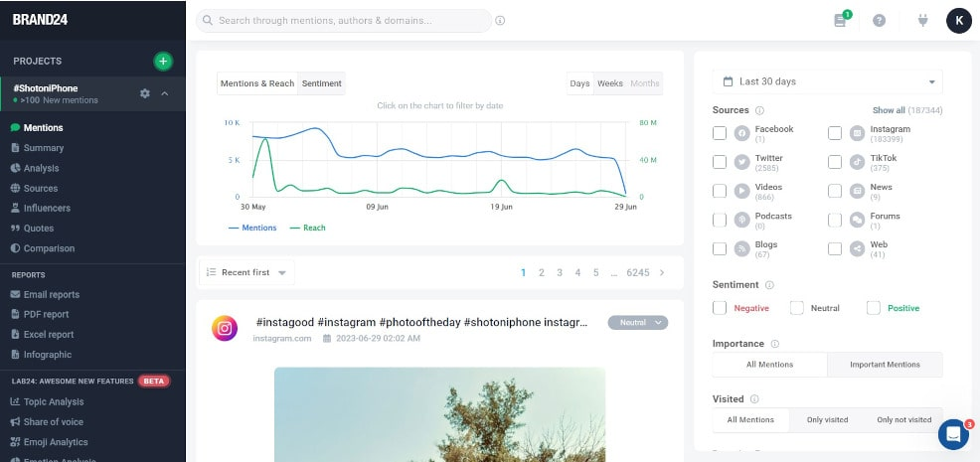The width and height of the screenshot is (980, 462).
Task: Check the News source checkbox
Action: click(835, 191)
